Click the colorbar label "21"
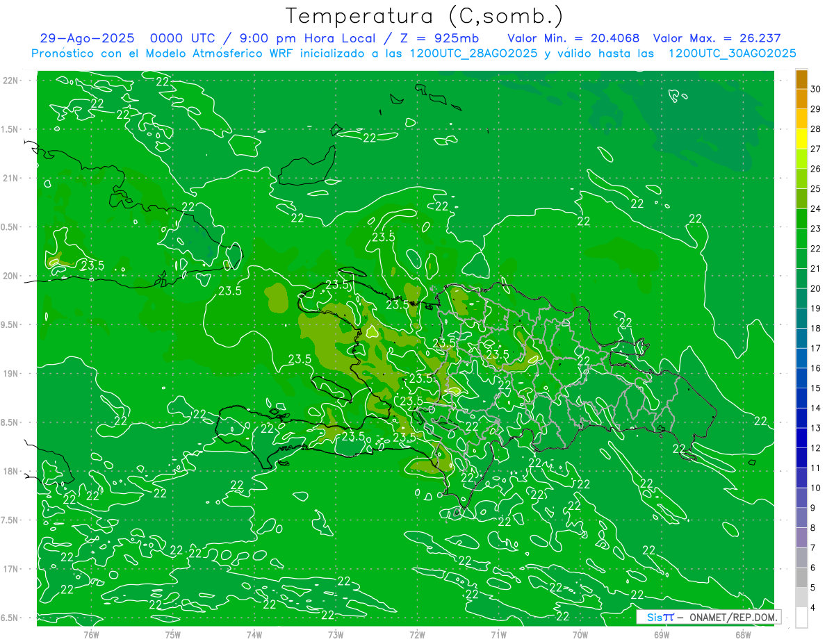The image size is (834, 644). coord(816,268)
